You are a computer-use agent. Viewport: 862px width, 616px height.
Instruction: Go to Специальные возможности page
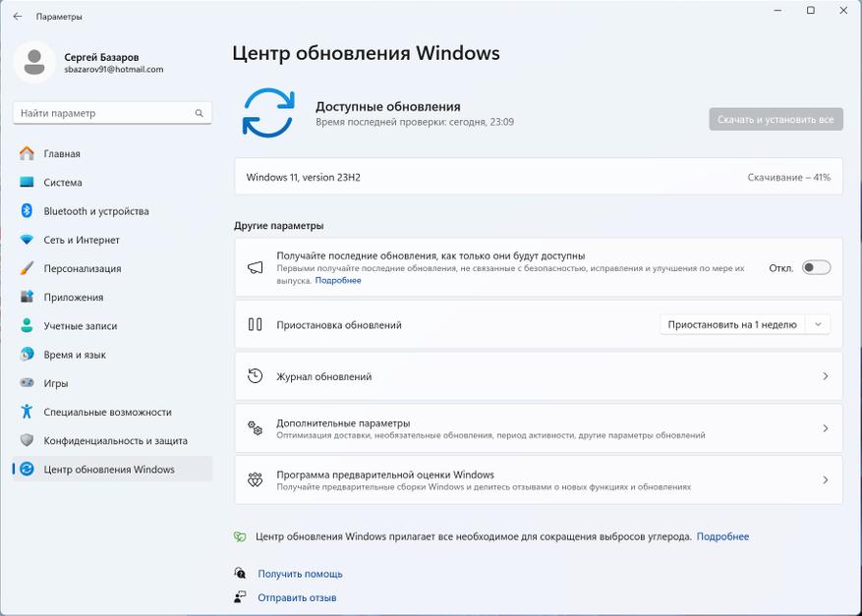pos(112,412)
